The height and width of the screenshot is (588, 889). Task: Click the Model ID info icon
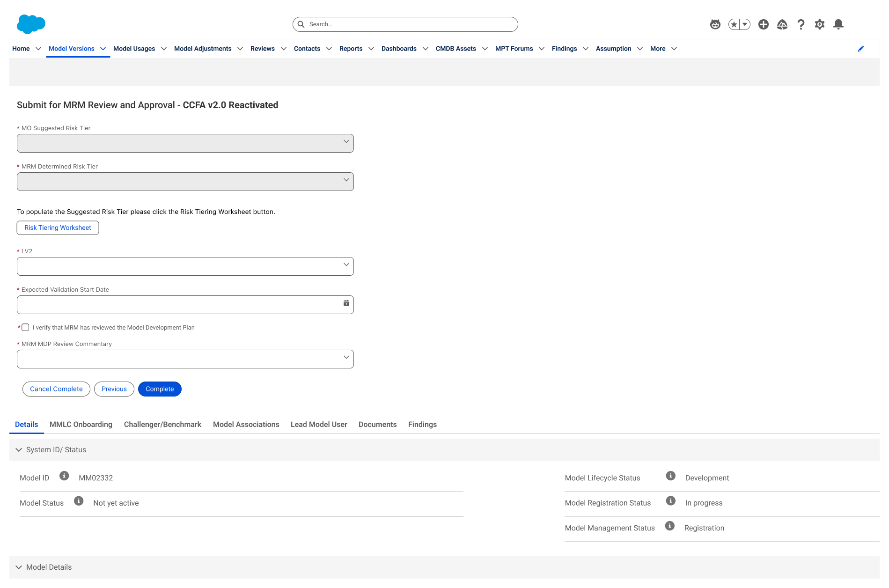(64, 476)
